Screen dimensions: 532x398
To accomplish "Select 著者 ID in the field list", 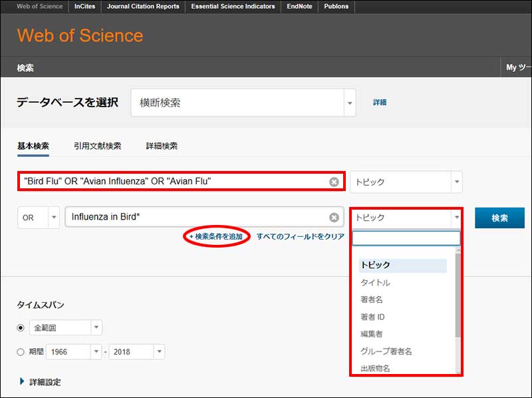I will click(372, 317).
